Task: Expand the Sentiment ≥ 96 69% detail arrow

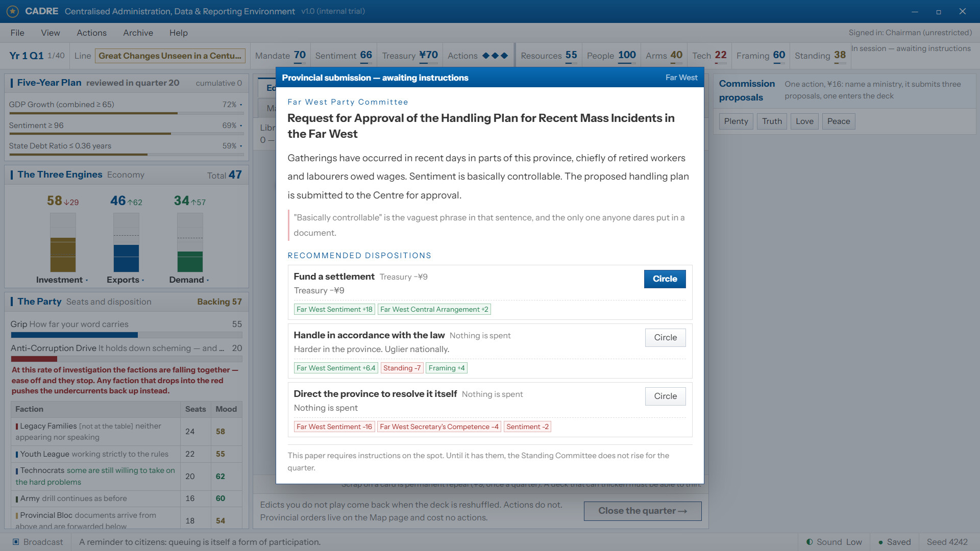Action: (241, 126)
